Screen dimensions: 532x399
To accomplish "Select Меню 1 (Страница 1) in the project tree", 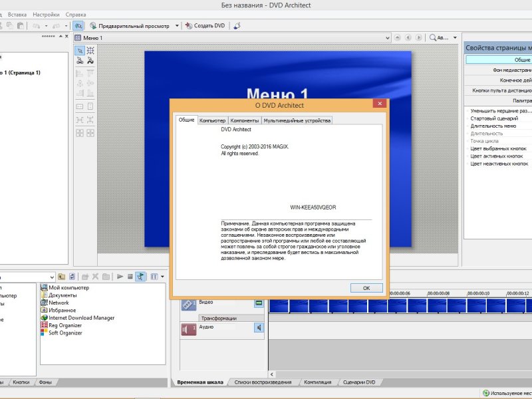I will pyautogui.click(x=21, y=72).
